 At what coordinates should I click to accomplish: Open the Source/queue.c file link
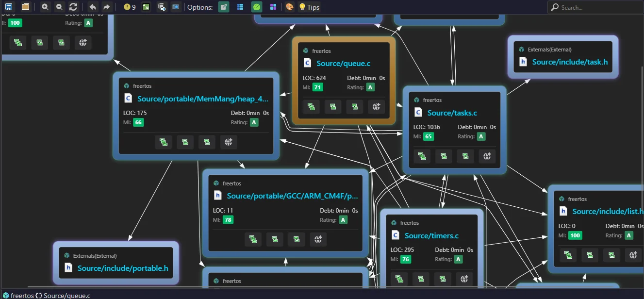click(x=343, y=64)
